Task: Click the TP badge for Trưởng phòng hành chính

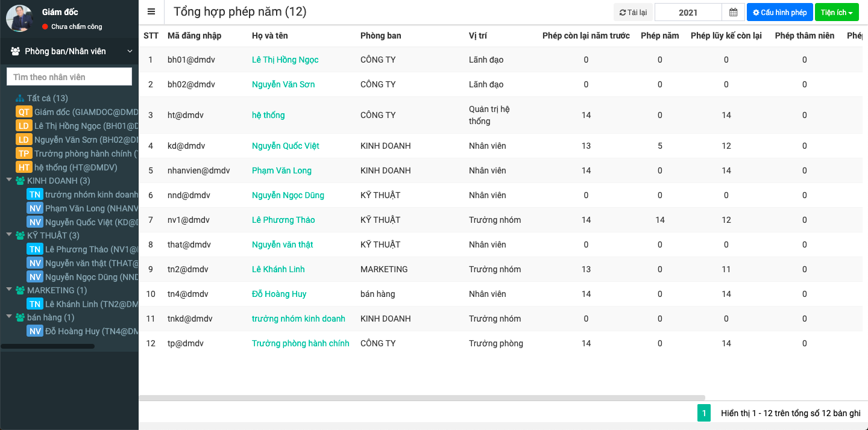Action: 24,154
